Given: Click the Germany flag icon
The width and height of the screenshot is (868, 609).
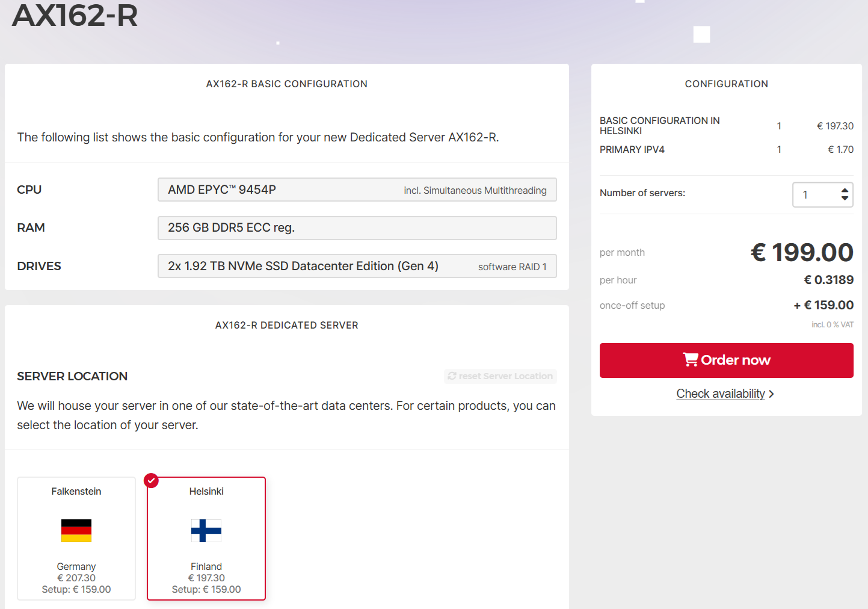Looking at the screenshot, I should (76, 531).
